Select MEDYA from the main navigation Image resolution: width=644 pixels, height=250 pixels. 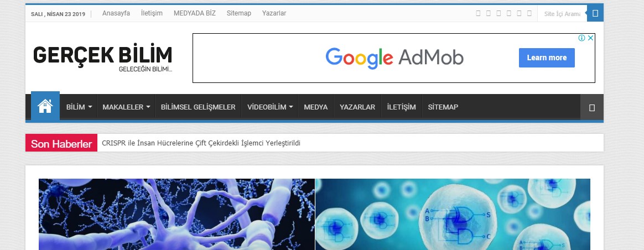316,107
